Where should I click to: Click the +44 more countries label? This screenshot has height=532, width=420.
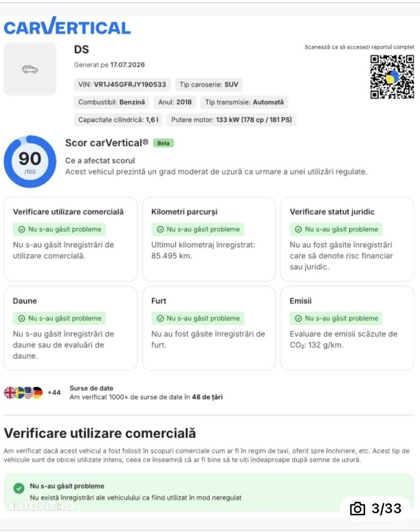54,392
